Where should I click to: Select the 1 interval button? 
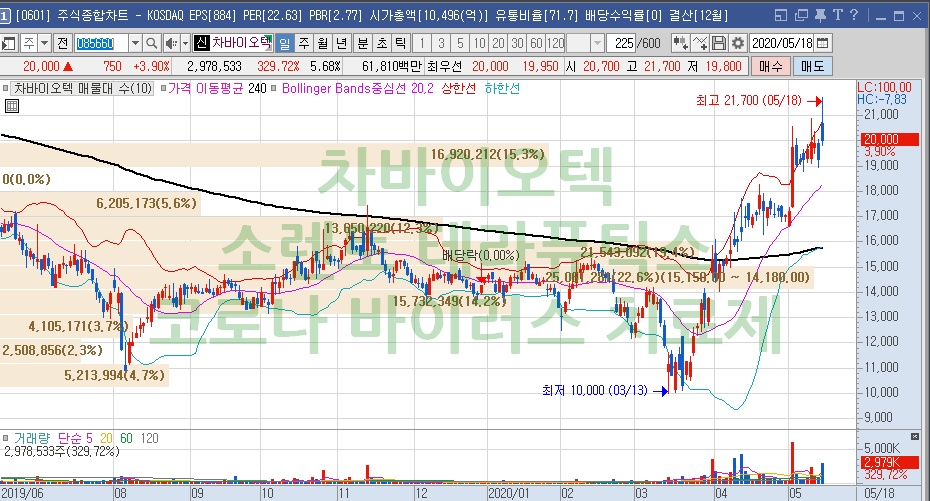422,43
